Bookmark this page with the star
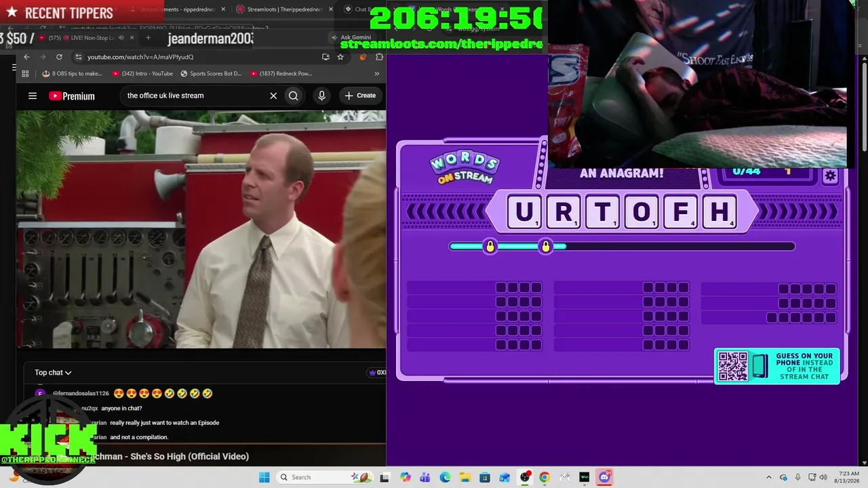Screen dimensions: 868x488 [340, 57]
